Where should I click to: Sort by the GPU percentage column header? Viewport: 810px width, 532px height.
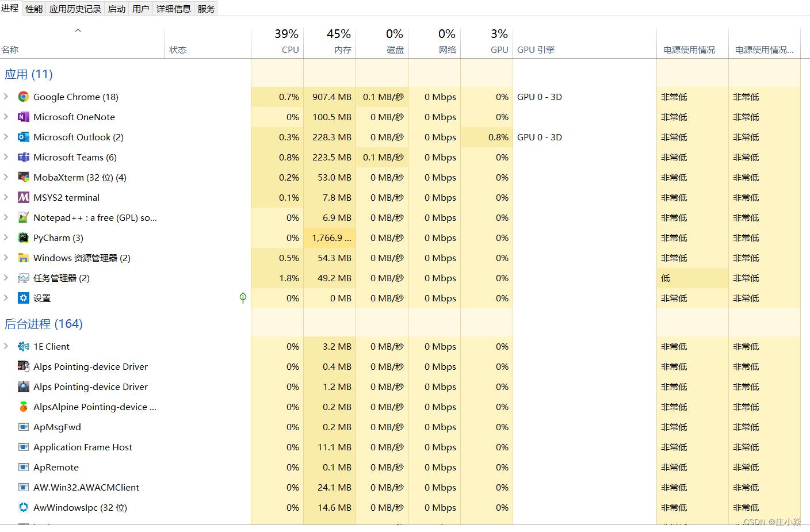pyautogui.click(x=487, y=42)
